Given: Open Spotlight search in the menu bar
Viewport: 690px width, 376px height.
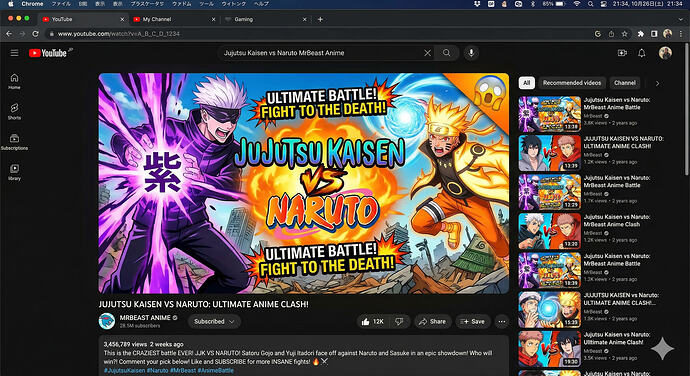Looking at the screenshot, I should (x=590, y=4).
